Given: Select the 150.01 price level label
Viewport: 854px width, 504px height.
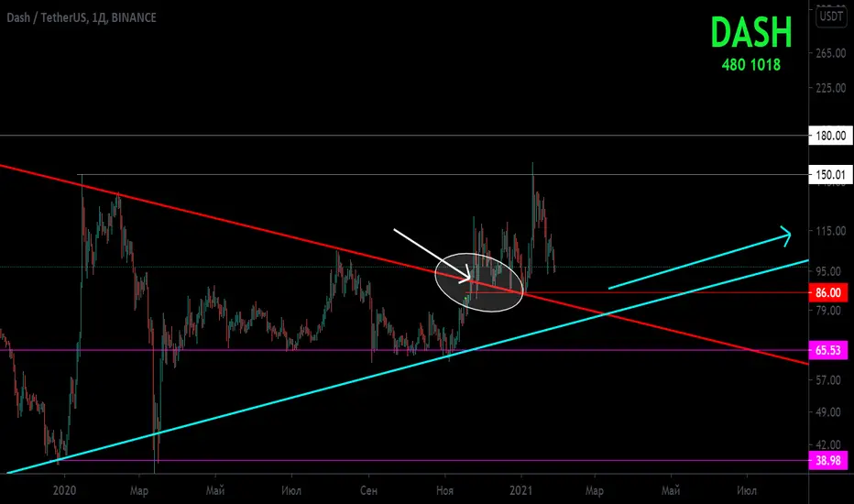Looking at the screenshot, I should [830, 175].
